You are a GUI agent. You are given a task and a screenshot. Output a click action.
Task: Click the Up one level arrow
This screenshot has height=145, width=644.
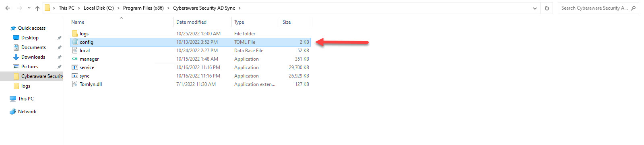pos(37,8)
